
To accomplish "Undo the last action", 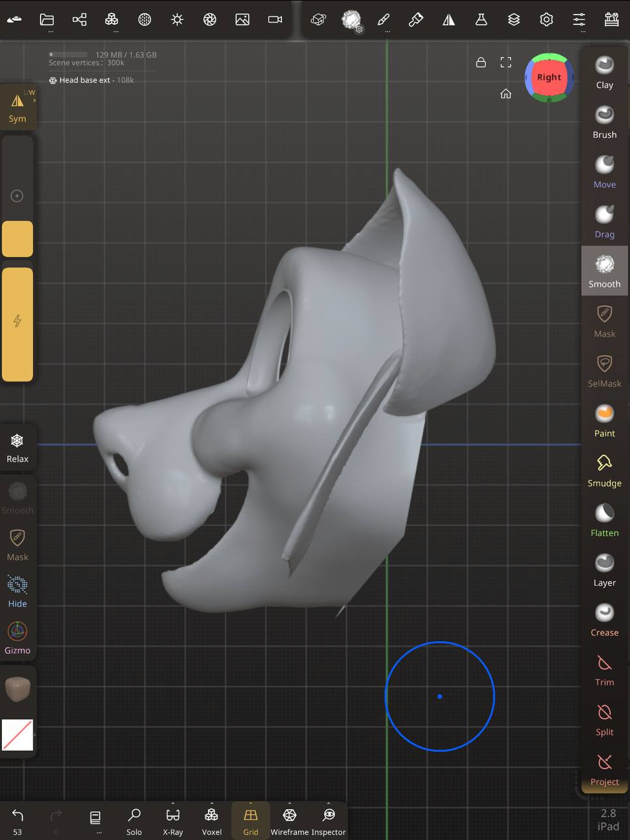I will point(18,816).
